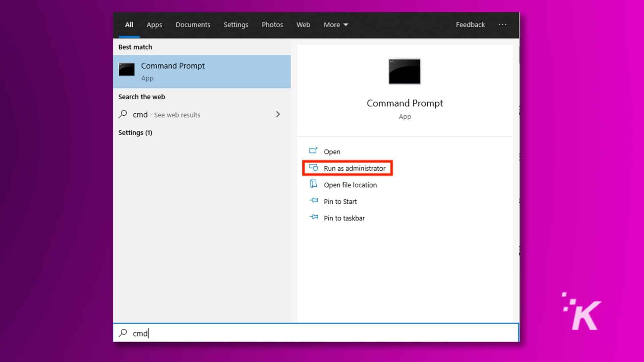Select the Web tab

click(x=303, y=25)
